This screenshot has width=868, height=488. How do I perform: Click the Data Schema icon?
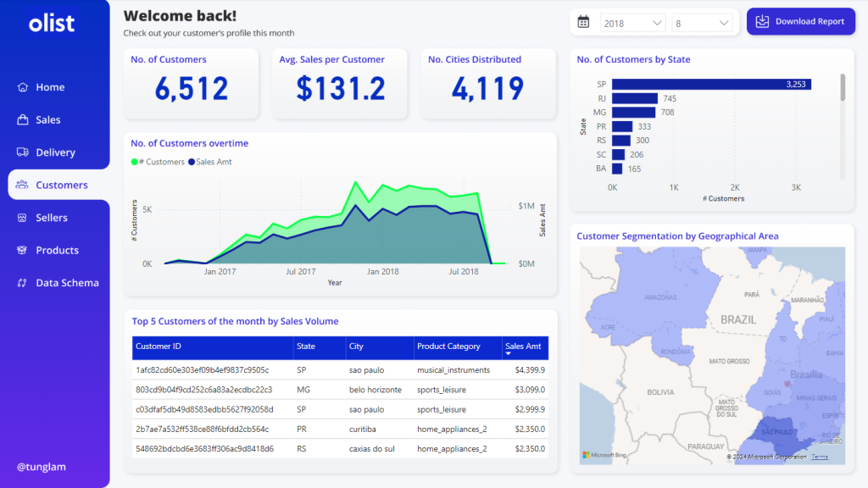point(23,283)
